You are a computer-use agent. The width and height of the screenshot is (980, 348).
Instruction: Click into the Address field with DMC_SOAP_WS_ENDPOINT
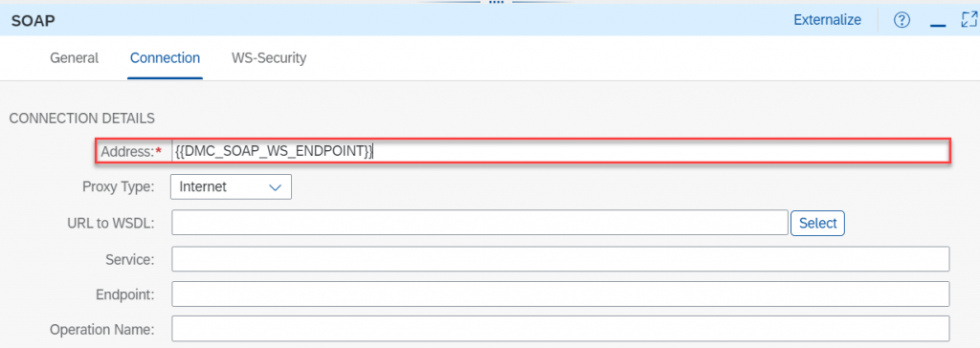560,152
